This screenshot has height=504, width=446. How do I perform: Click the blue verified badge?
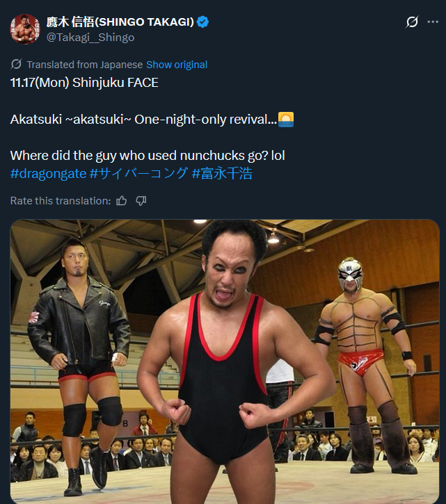(202, 22)
